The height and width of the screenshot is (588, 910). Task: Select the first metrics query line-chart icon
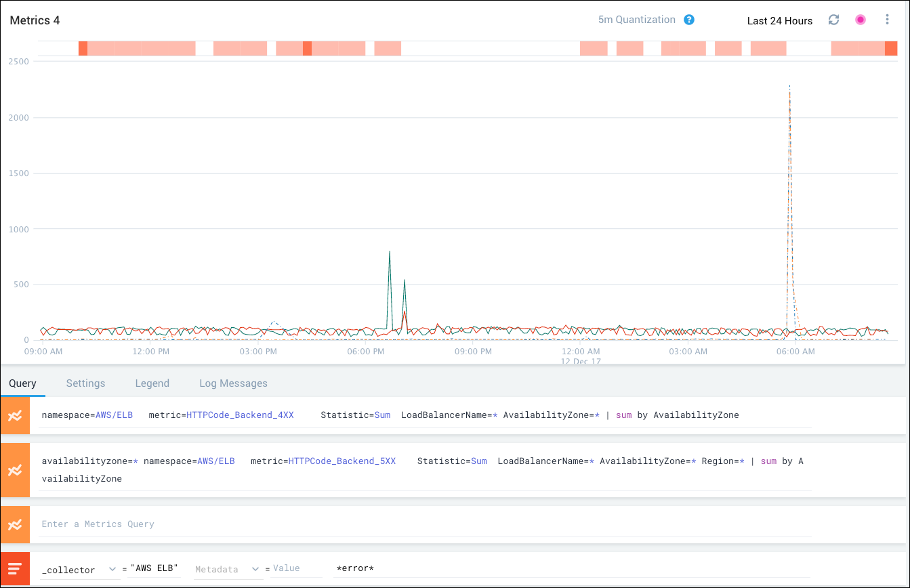click(16, 415)
